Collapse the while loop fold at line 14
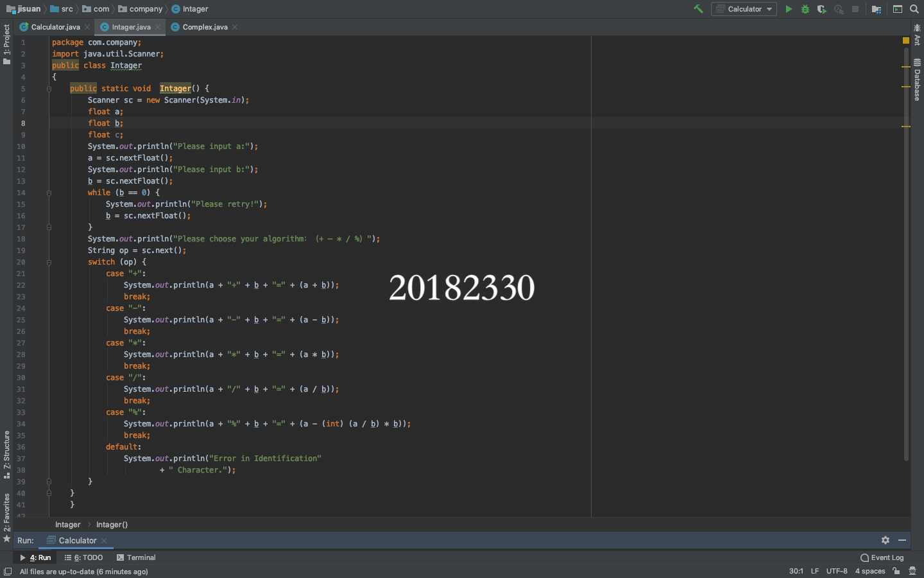The height and width of the screenshot is (578, 924). click(49, 193)
